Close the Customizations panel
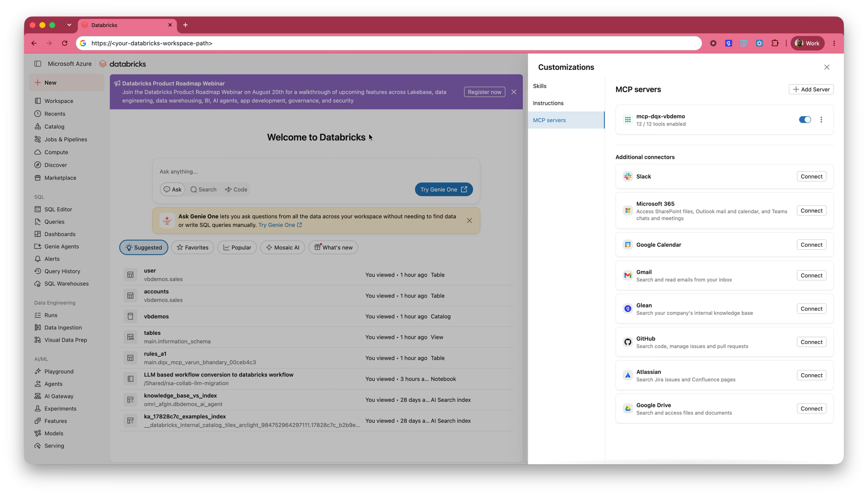This screenshot has height=496, width=868. point(826,67)
